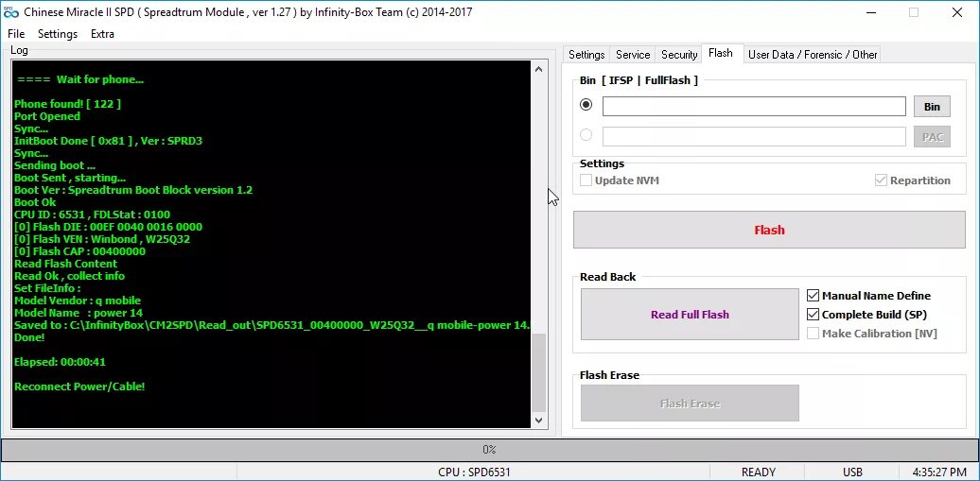Click the log scrollbar down arrow
980x481 pixels.
539,421
